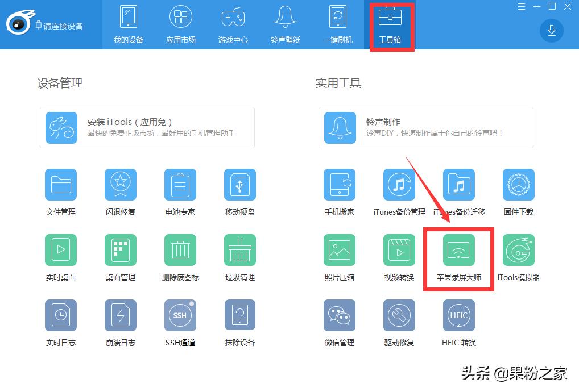Launch the 垃圾清理 junk cleaner

click(239, 249)
